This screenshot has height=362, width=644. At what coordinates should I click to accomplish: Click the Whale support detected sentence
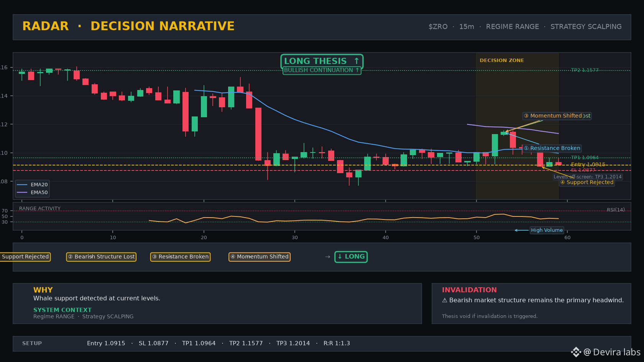(x=97, y=298)
